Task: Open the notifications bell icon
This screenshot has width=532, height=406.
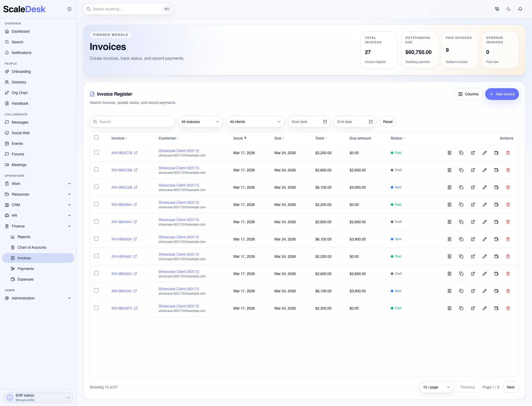Action: tap(520, 9)
